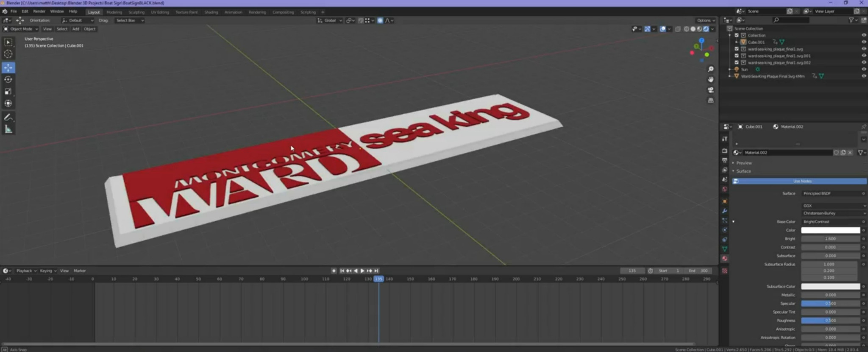Open the Physics properties tab
The image size is (868, 352).
pyautogui.click(x=725, y=230)
